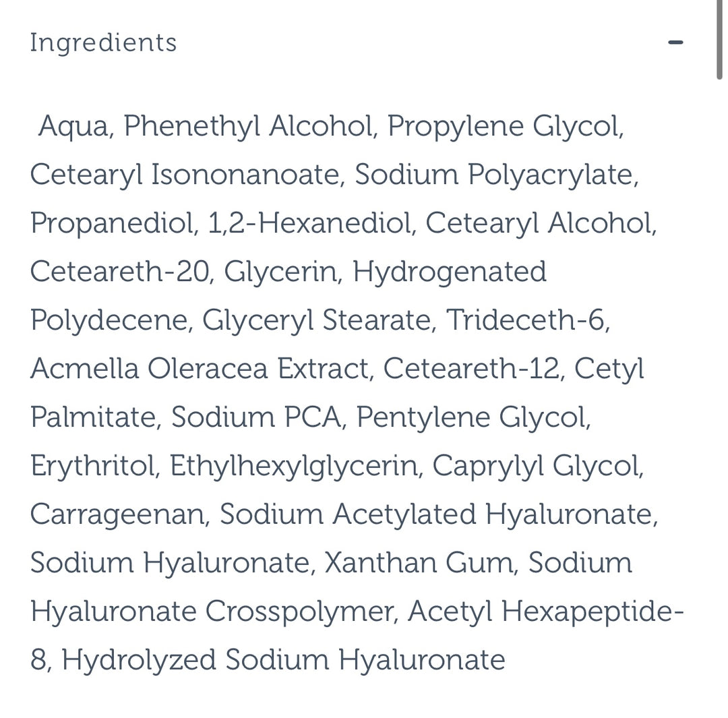Click Trideceth-6 ingredient
This screenshot has width=728, height=718.
click(526, 320)
